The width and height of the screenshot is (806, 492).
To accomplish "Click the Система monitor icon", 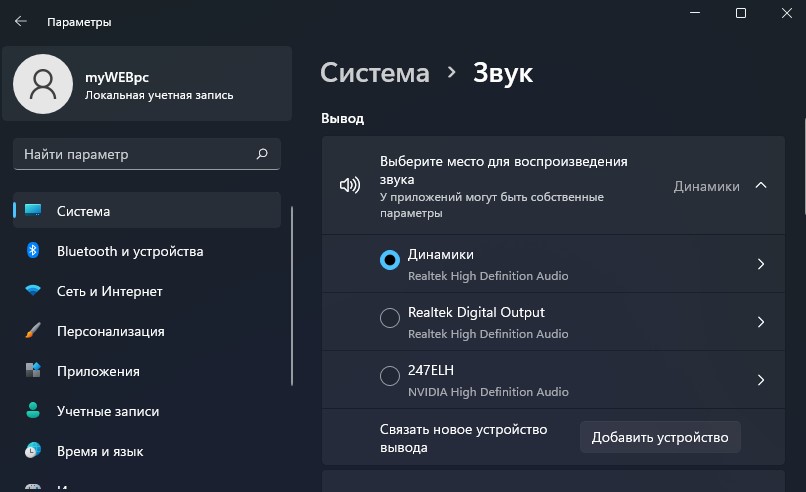I will 33,210.
